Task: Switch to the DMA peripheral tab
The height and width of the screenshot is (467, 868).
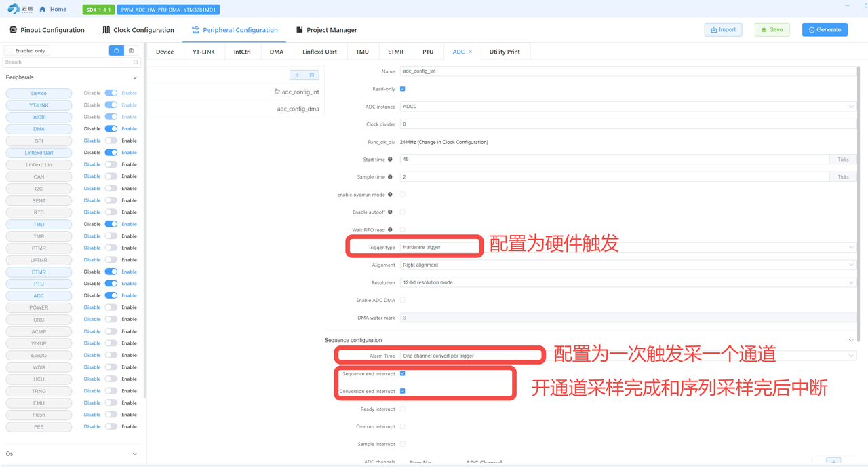Action: coord(276,52)
